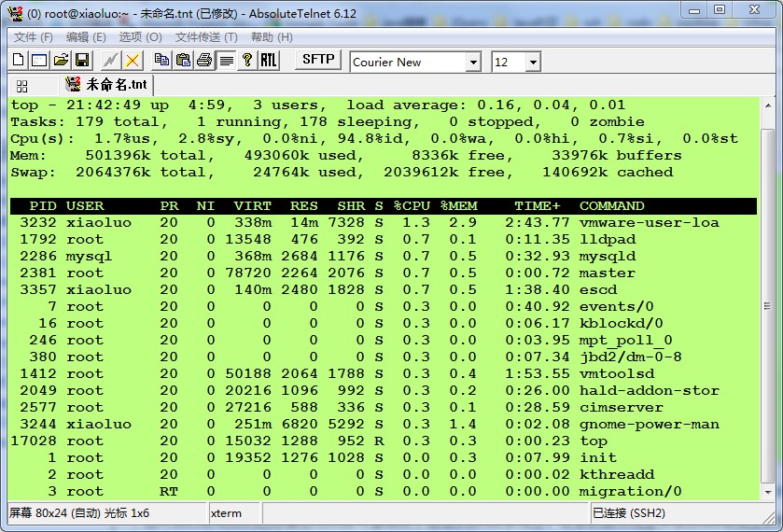Click the %CPU column header
Viewport: 783px width, 532px height.
pos(412,206)
